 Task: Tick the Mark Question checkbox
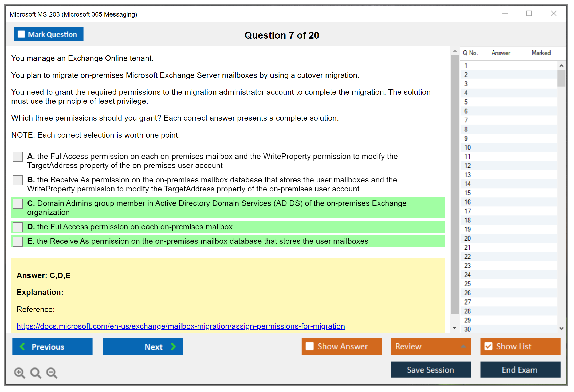click(x=21, y=34)
